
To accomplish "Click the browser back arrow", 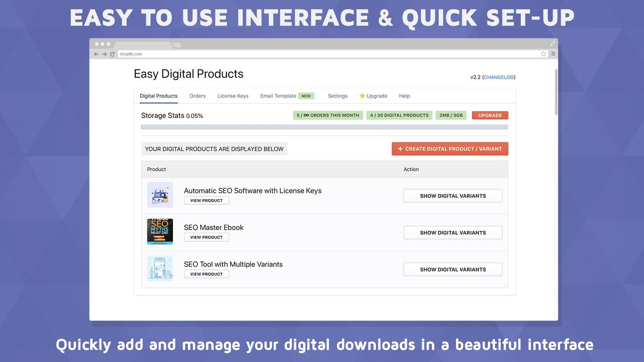I will tap(96, 53).
